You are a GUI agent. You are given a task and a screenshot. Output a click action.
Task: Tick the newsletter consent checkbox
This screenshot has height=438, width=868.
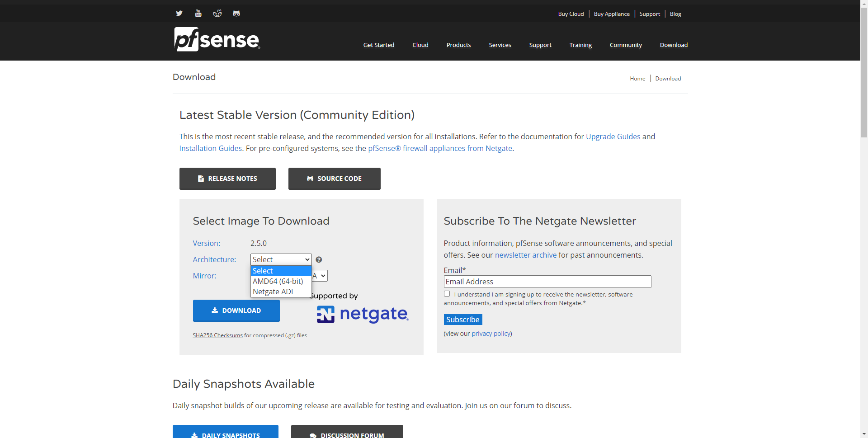click(x=447, y=294)
